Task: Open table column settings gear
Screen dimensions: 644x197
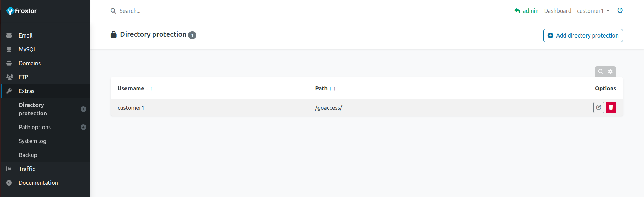Action: [x=610, y=72]
